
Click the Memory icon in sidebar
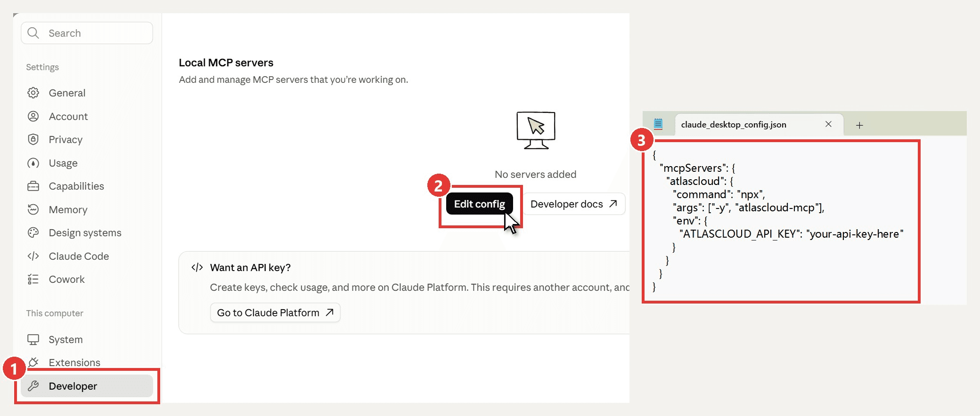click(x=33, y=209)
